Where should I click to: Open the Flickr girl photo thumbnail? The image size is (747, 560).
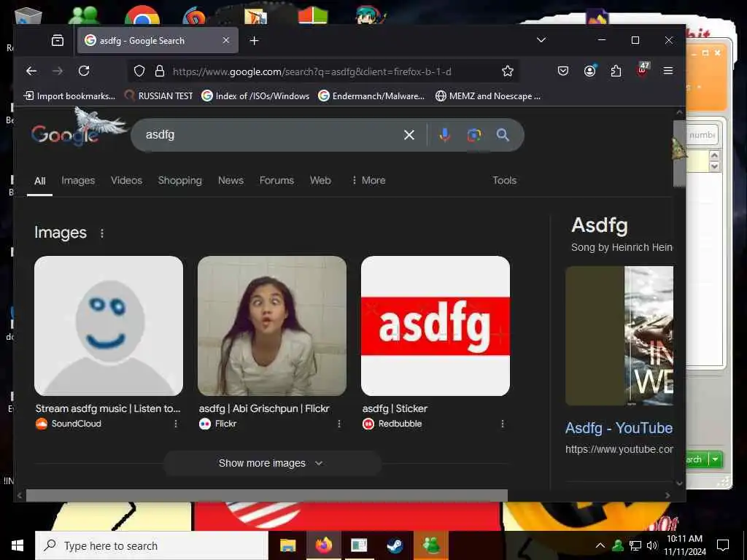pyautogui.click(x=272, y=326)
